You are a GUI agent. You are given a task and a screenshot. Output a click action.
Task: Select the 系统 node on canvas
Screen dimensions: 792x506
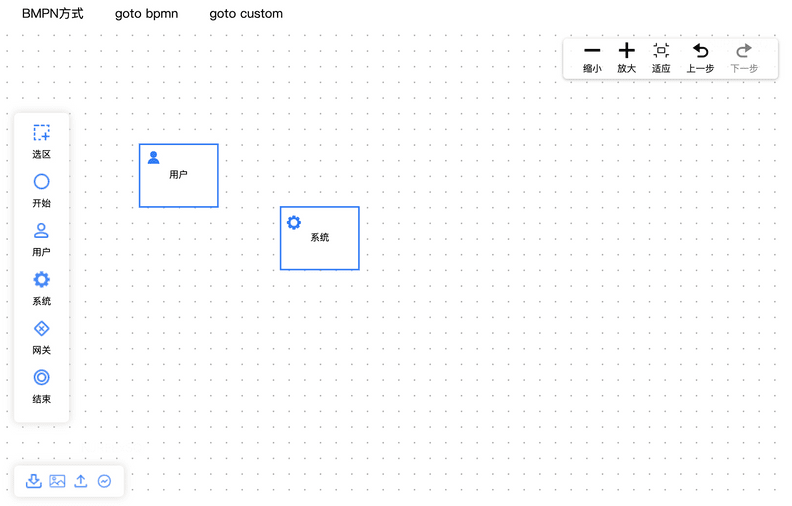[320, 238]
